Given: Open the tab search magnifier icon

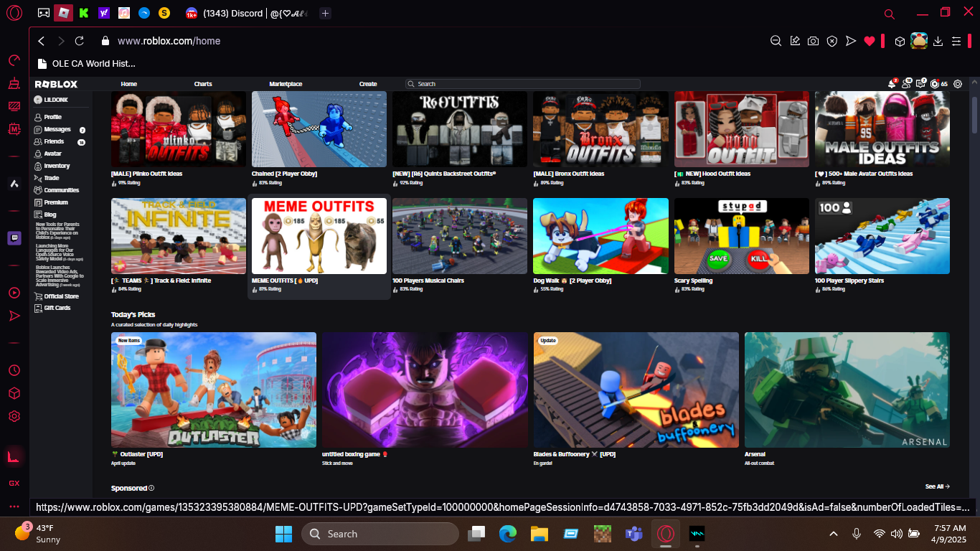Looking at the screenshot, I should pyautogui.click(x=890, y=14).
